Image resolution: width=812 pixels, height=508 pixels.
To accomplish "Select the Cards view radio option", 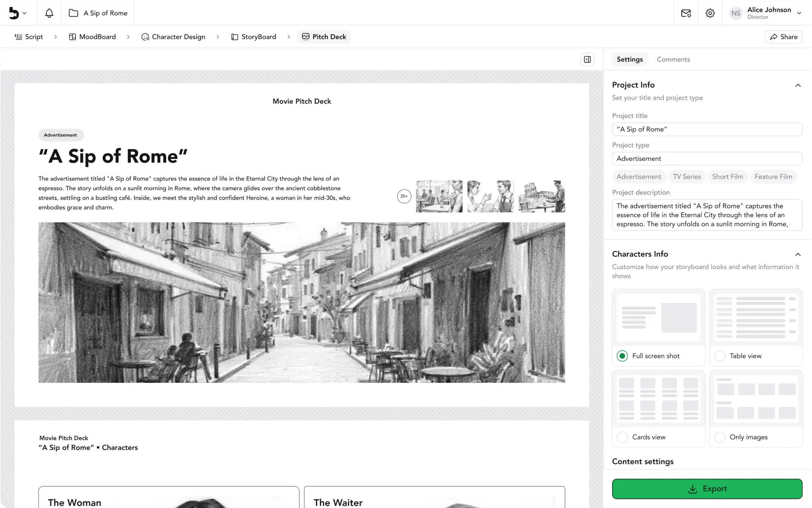I will tap(622, 437).
